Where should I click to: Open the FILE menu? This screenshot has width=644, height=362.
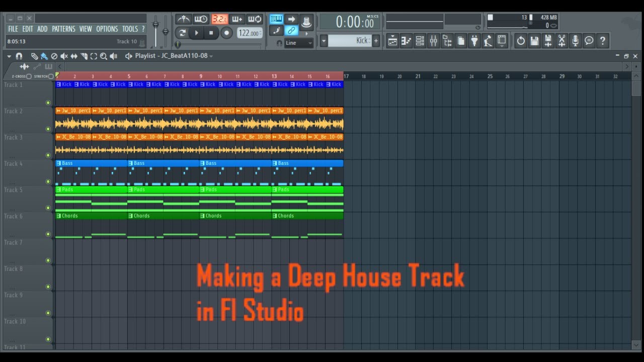(x=13, y=29)
